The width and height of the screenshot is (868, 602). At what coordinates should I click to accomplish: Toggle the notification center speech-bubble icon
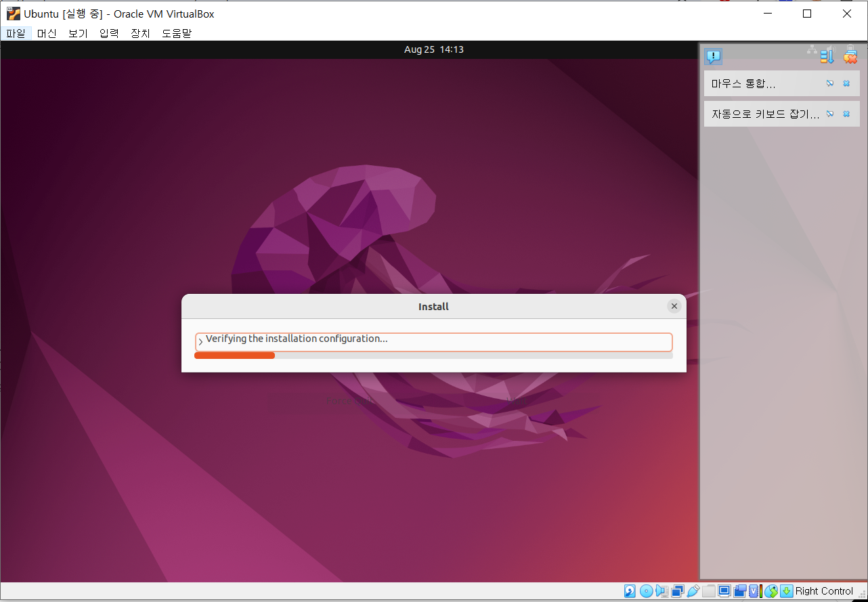point(714,56)
